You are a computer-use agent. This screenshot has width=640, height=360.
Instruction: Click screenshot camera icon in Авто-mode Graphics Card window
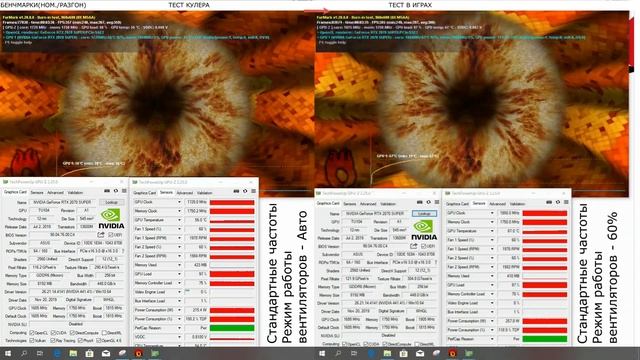tap(107, 191)
